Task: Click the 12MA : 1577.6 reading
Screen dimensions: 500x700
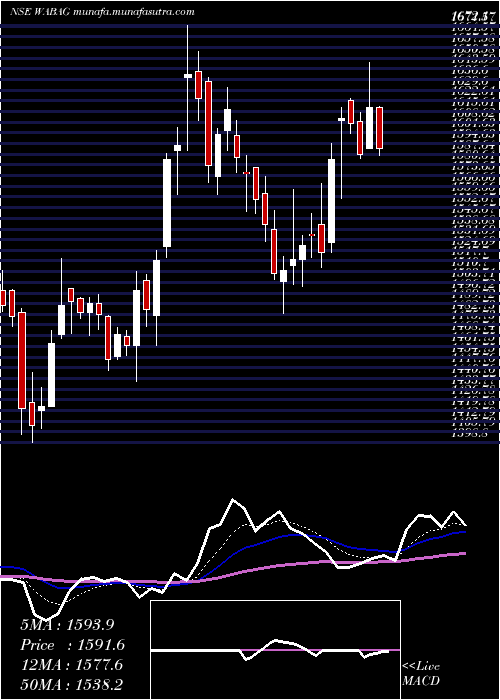Action: pos(73,665)
